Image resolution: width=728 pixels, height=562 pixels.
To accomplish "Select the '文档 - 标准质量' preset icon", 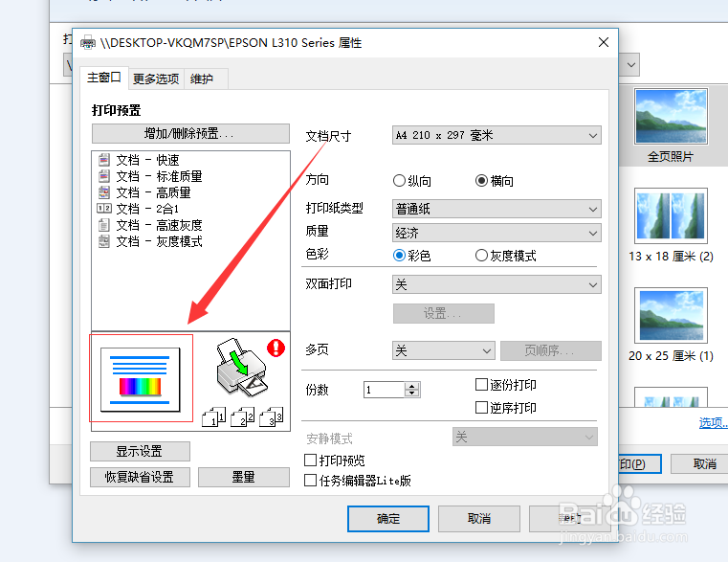I will [x=104, y=176].
